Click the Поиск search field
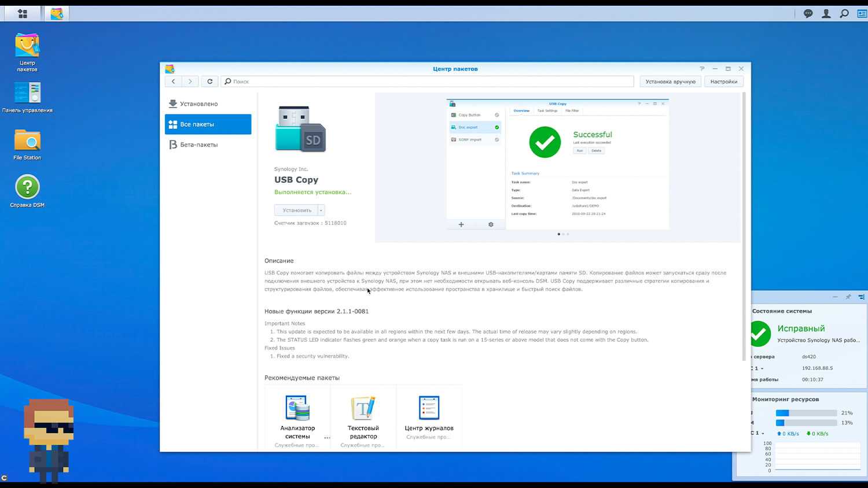Image resolution: width=868 pixels, height=488 pixels. coord(428,82)
